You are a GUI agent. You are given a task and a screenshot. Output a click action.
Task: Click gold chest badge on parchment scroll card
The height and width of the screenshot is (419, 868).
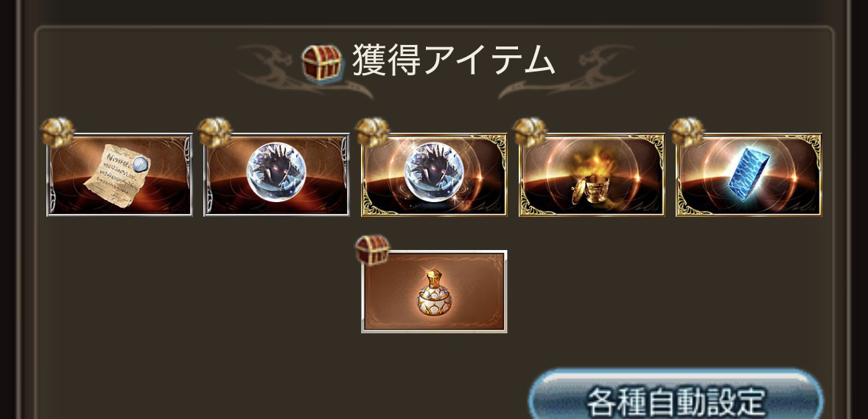57,133
